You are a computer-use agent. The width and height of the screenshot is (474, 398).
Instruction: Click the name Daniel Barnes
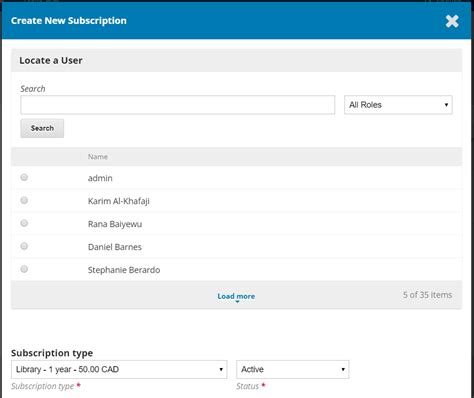(115, 247)
